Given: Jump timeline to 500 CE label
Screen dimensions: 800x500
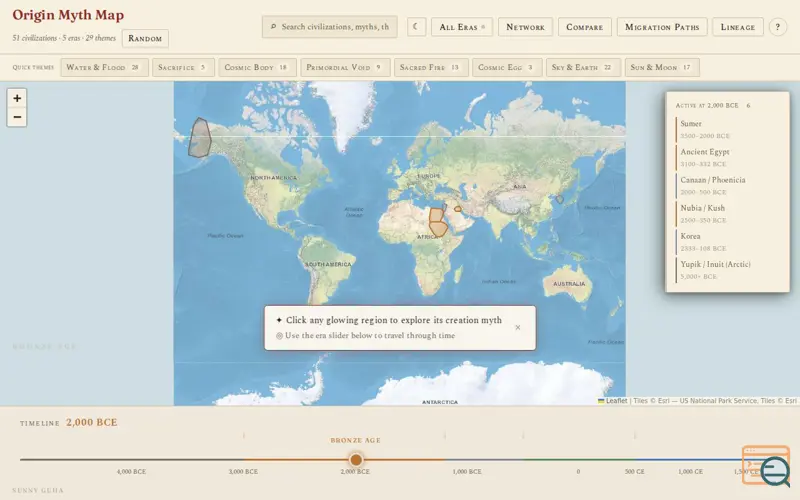Looking at the screenshot, I should coord(635,471).
